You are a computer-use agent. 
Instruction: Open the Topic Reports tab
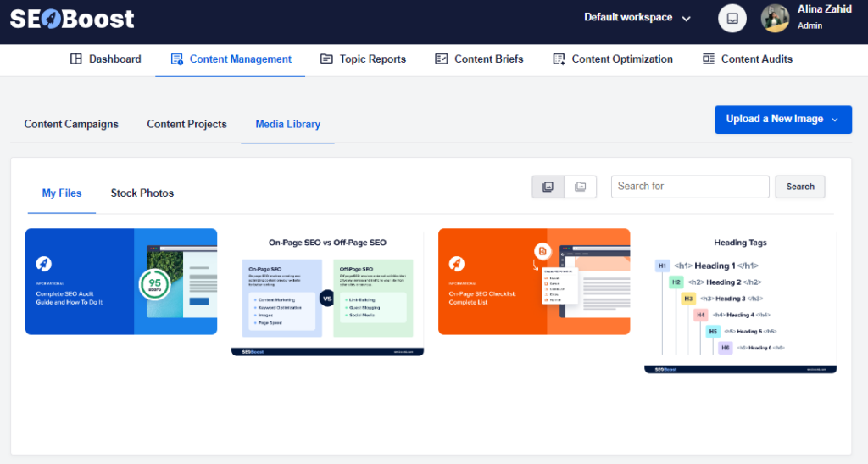363,59
